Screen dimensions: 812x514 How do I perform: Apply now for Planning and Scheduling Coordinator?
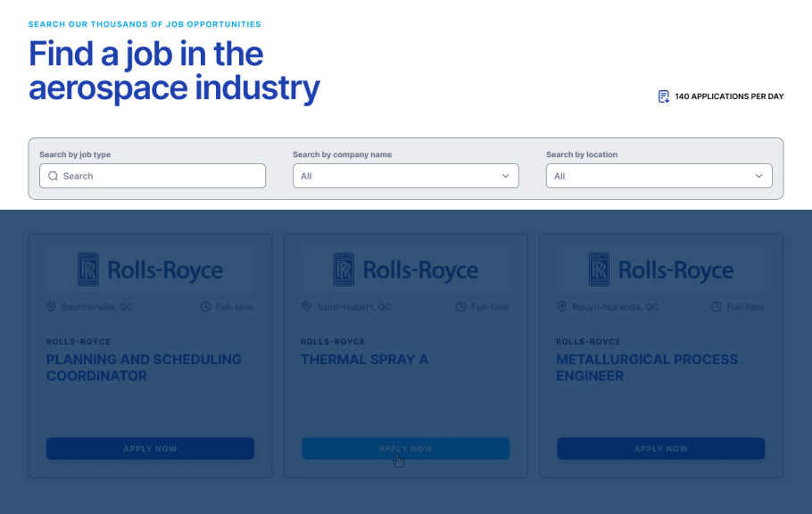click(x=150, y=449)
